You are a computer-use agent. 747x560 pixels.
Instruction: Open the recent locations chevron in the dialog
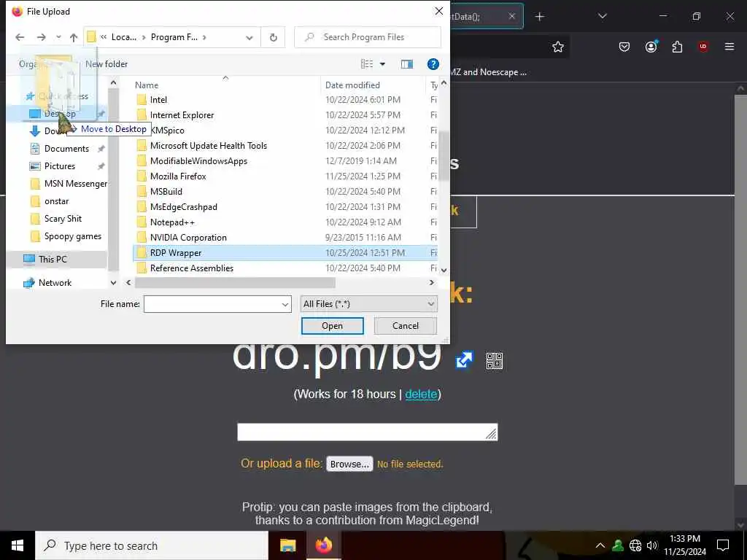coord(58,37)
